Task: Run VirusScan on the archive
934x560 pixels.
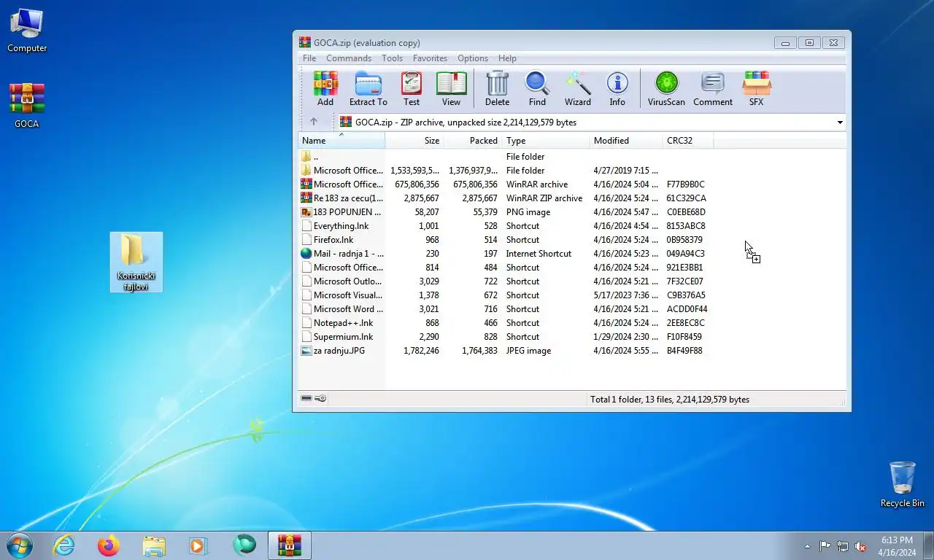Action: 666,89
